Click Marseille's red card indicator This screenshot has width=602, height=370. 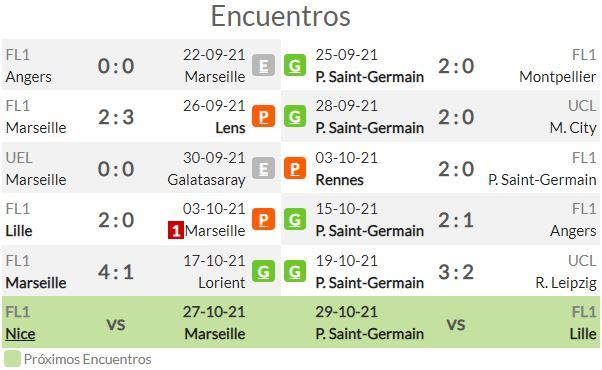[x=175, y=230]
